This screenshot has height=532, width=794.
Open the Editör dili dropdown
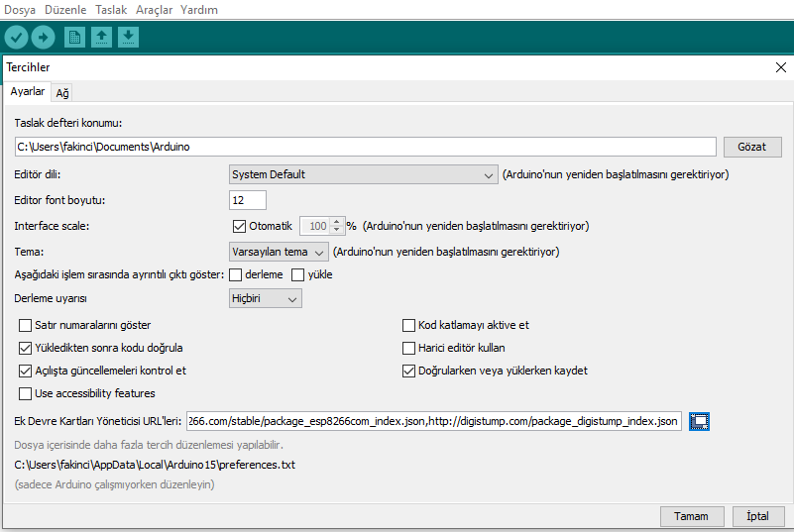click(x=363, y=174)
